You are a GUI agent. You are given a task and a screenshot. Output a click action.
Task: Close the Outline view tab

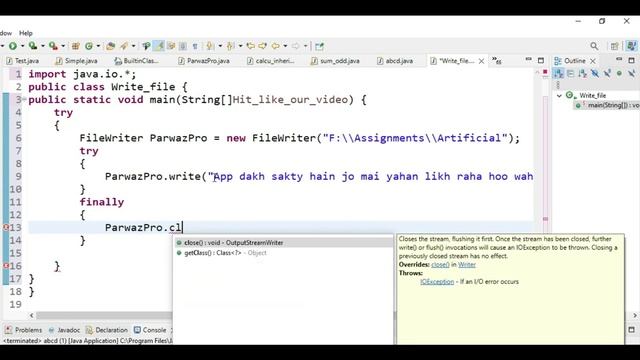(x=593, y=61)
